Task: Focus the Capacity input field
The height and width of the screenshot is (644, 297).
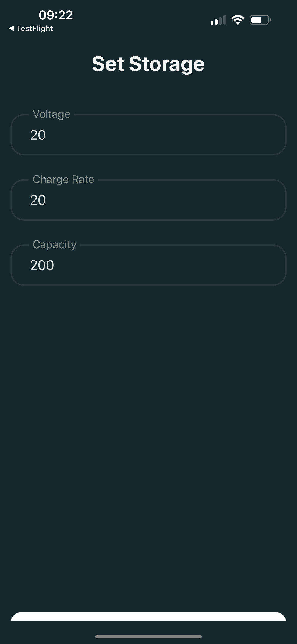Action: (148, 265)
